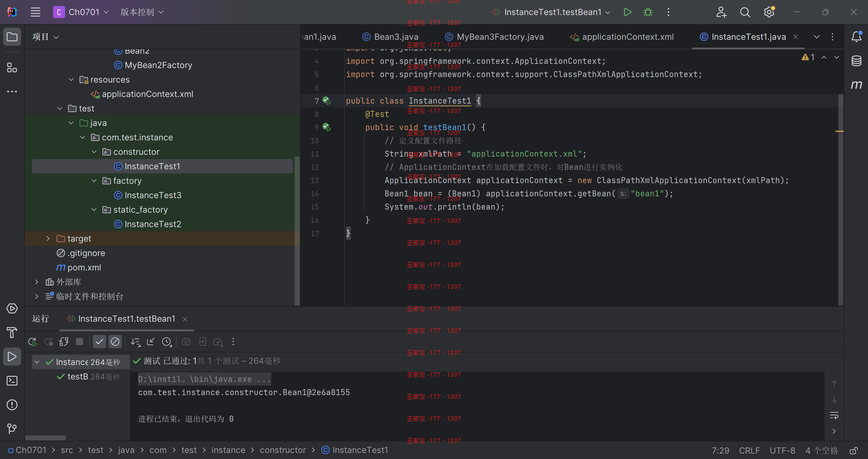This screenshot has height=459, width=868.
Task: Open the main hamburger menu
Action: click(35, 12)
